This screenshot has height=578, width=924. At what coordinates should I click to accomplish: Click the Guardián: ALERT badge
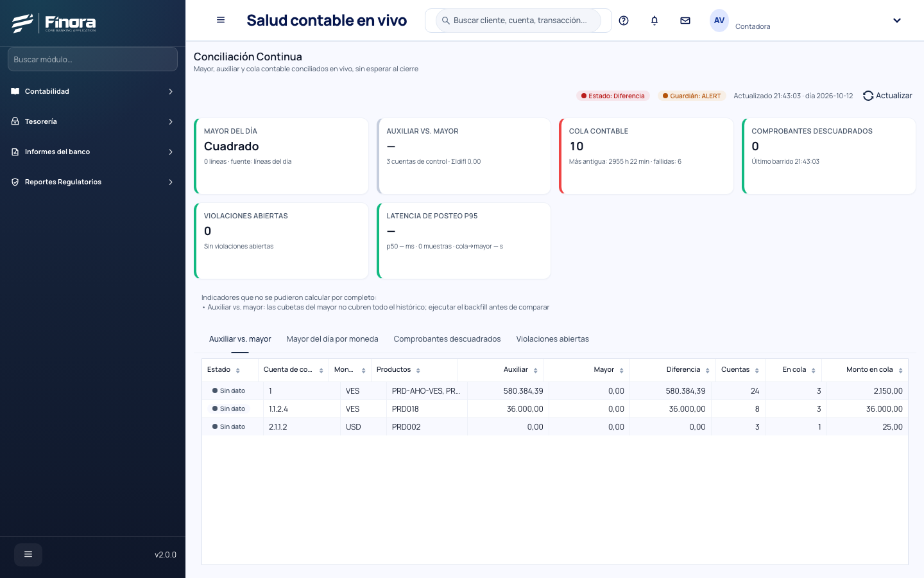coord(692,96)
